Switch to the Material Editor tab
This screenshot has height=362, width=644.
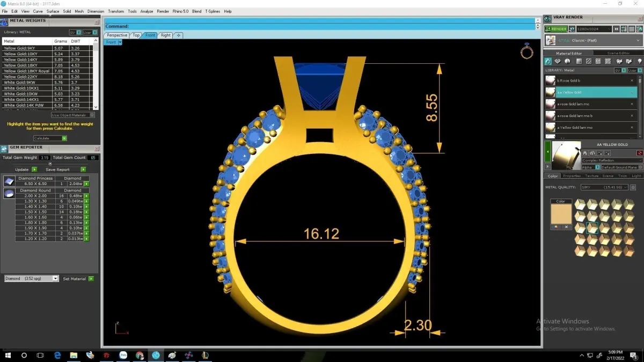point(569,53)
